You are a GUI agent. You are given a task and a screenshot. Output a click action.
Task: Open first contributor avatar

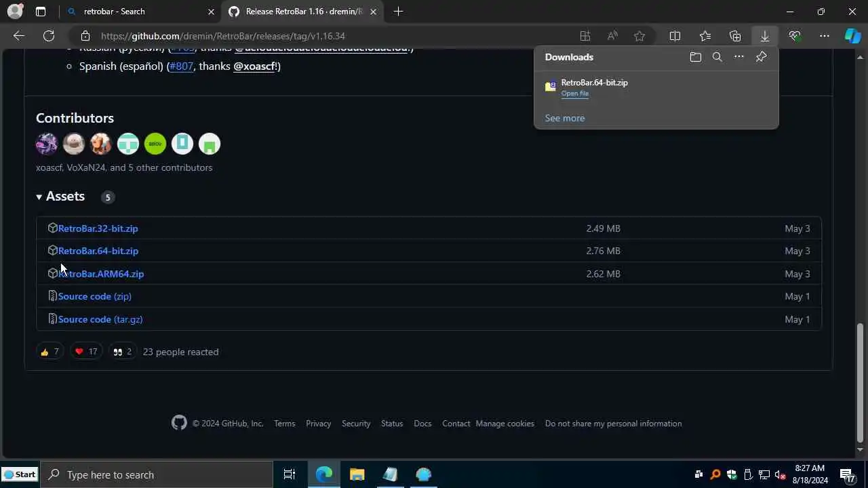47,144
